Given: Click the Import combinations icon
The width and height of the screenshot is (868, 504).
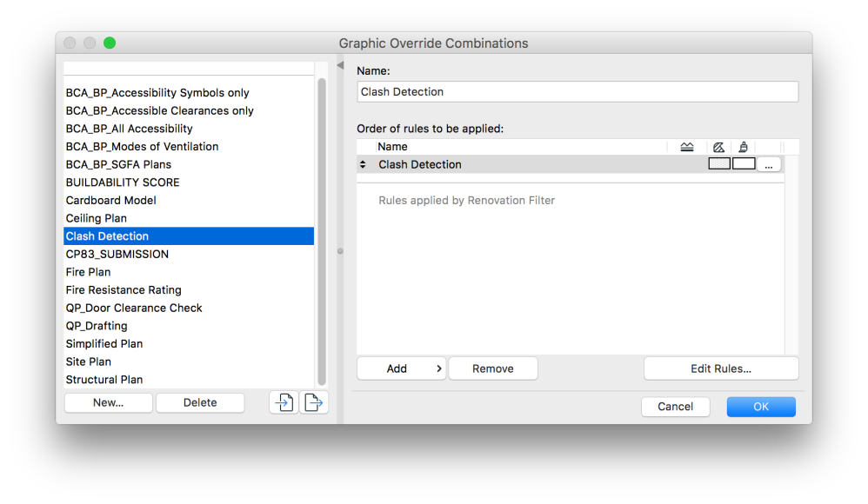Looking at the screenshot, I should (x=284, y=402).
